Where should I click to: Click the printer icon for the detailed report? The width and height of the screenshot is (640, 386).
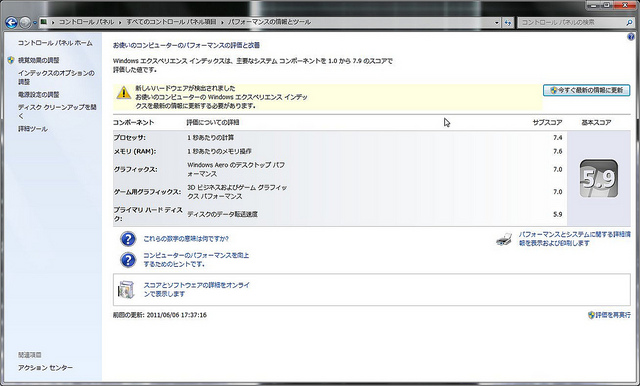pos(504,239)
